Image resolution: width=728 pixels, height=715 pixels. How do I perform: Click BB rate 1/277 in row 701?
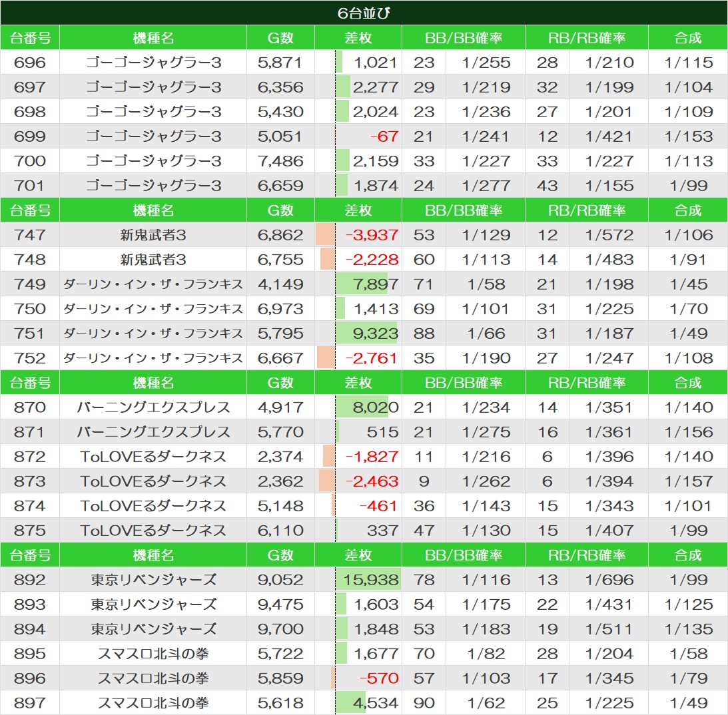(x=486, y=186)
